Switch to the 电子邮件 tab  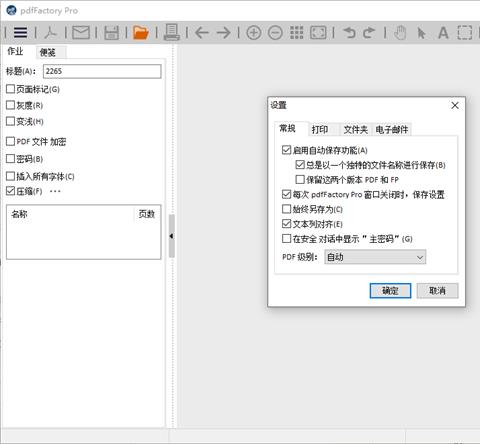coord(392,129)
